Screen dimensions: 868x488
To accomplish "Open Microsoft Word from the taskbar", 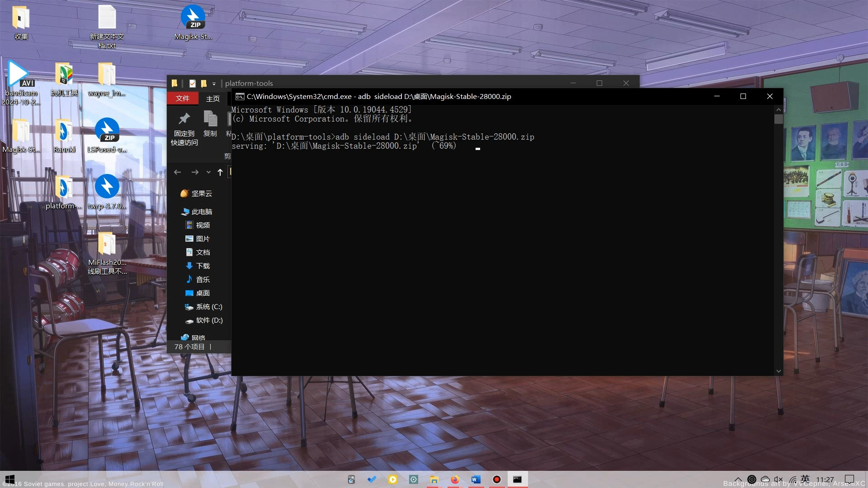I will (x=476, y=479).
